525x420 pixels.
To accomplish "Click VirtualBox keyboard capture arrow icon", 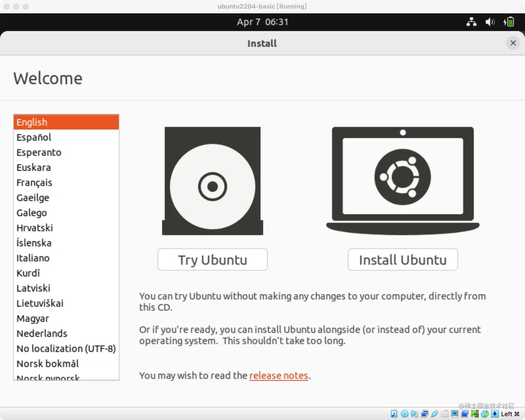I will 495,414.
